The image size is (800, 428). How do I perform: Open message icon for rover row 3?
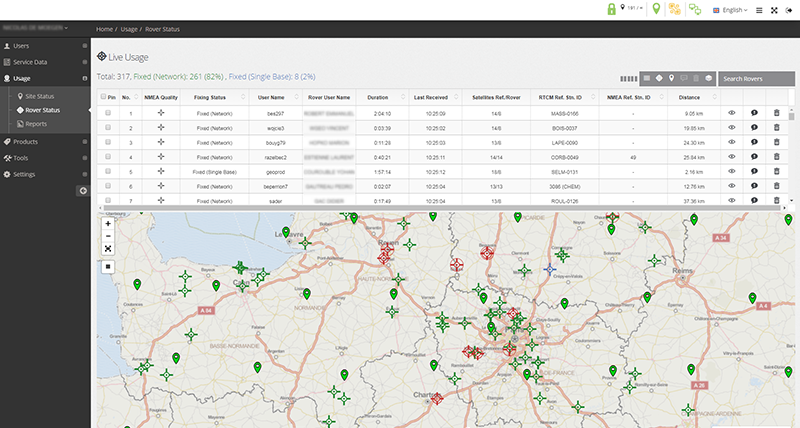coord(754,143)
